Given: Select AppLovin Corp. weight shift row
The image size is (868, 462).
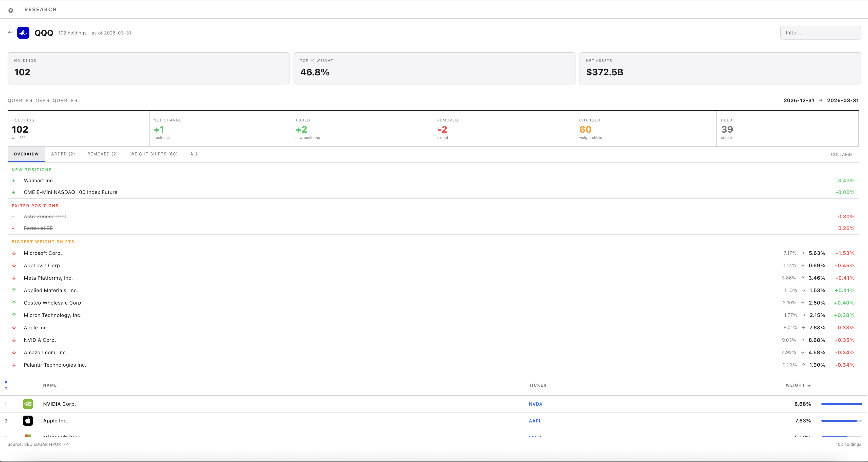Looking at the screenshot, I should (x=433, y=265).
